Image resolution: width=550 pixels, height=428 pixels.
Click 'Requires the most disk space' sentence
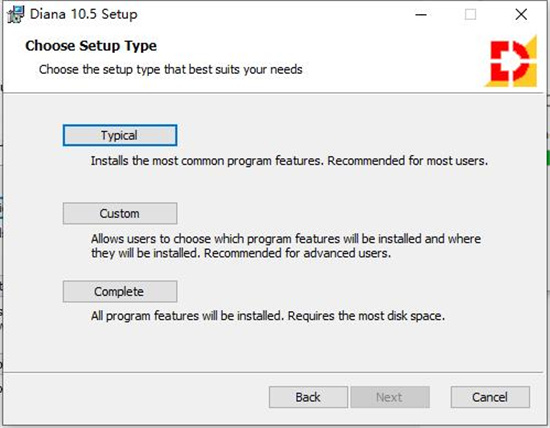[366, 316]
